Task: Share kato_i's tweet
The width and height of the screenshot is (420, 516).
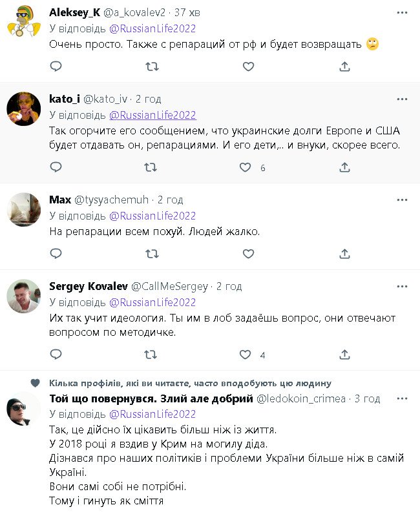Action: point(345,167)
